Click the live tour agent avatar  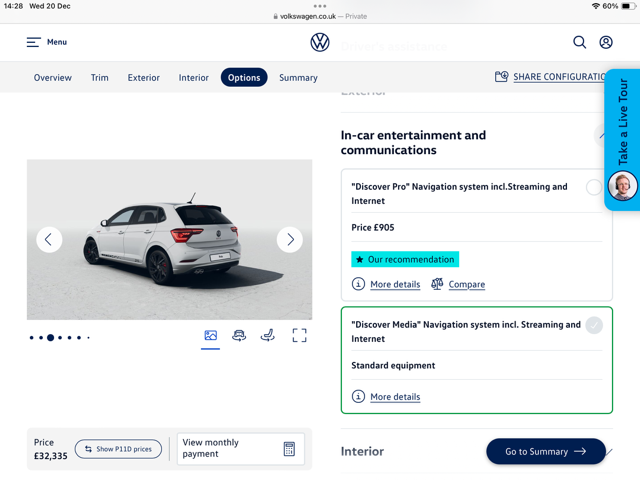[622, 186]
